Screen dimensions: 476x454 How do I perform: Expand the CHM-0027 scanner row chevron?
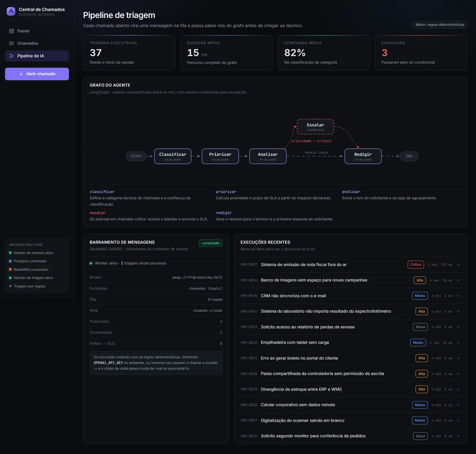458,421
